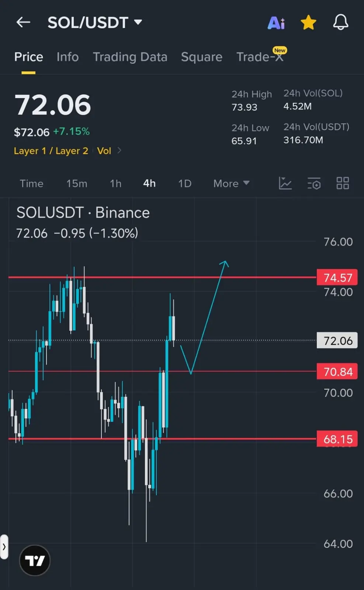Tap the Vol tag link
Viewport: 364px width, 590px height.
click(104, 151)
